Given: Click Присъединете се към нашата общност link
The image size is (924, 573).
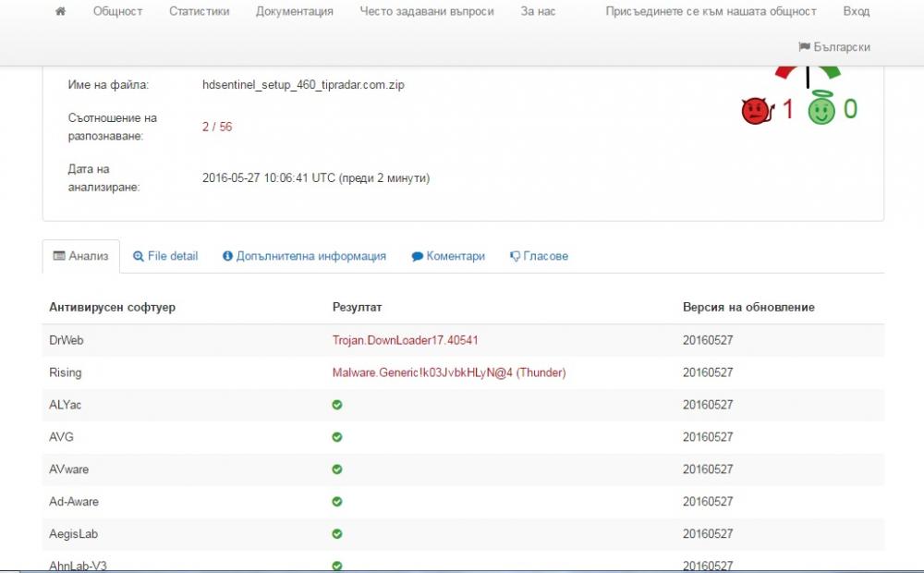Looking at the screenshot, I should [711, 11].
